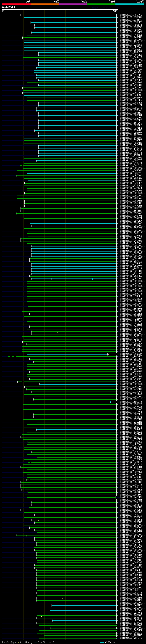
Task: Select hit label UniRef100_B7FM27
Action: (x=131, y=70)
